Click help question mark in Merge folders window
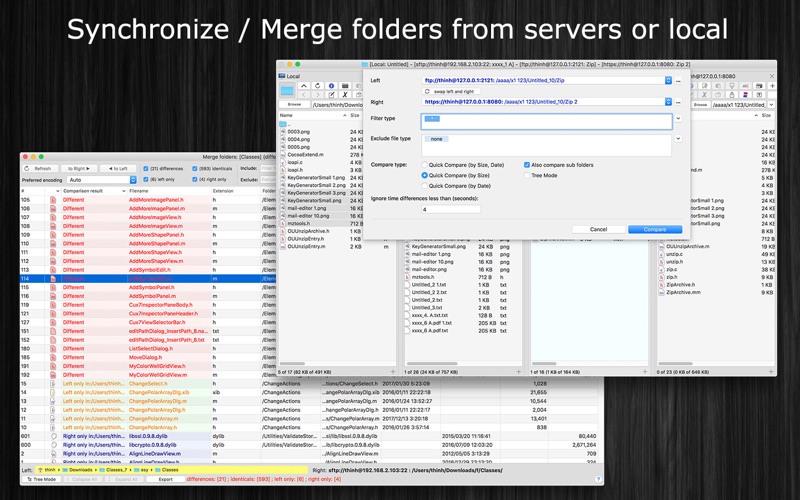 click(x=598, y=479)
